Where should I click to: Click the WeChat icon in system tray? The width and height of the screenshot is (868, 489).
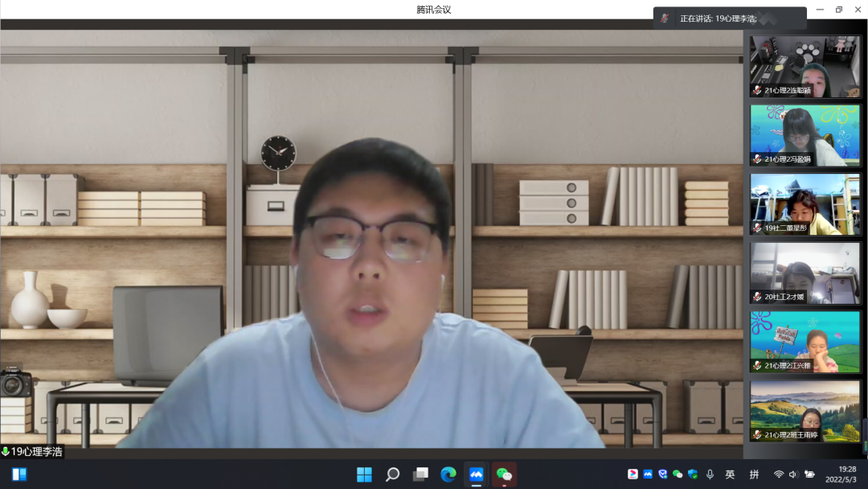678,475
